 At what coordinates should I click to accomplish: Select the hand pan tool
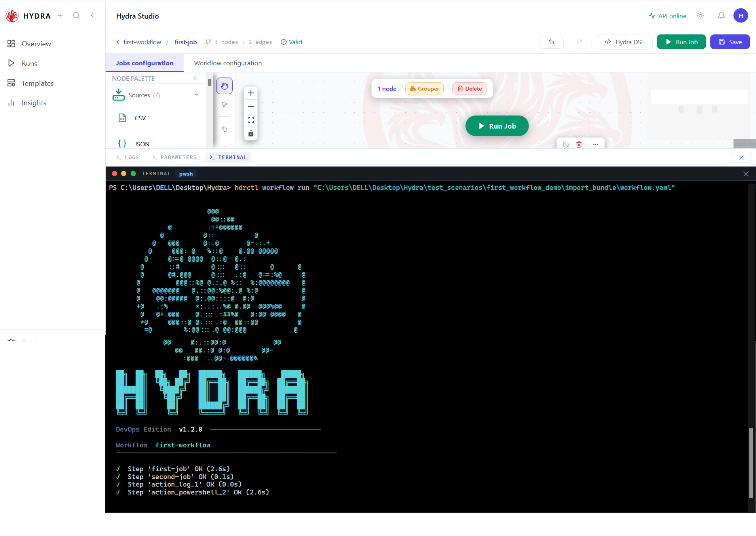pos(224,86)
